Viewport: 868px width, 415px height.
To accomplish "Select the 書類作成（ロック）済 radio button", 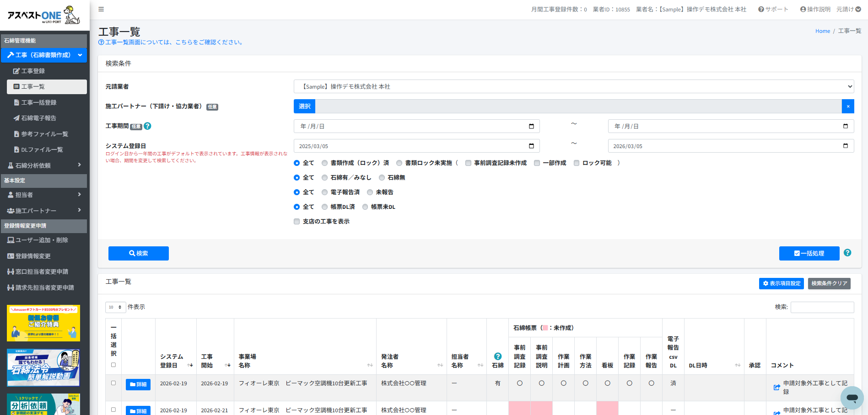I will click(x=324, y=163).
